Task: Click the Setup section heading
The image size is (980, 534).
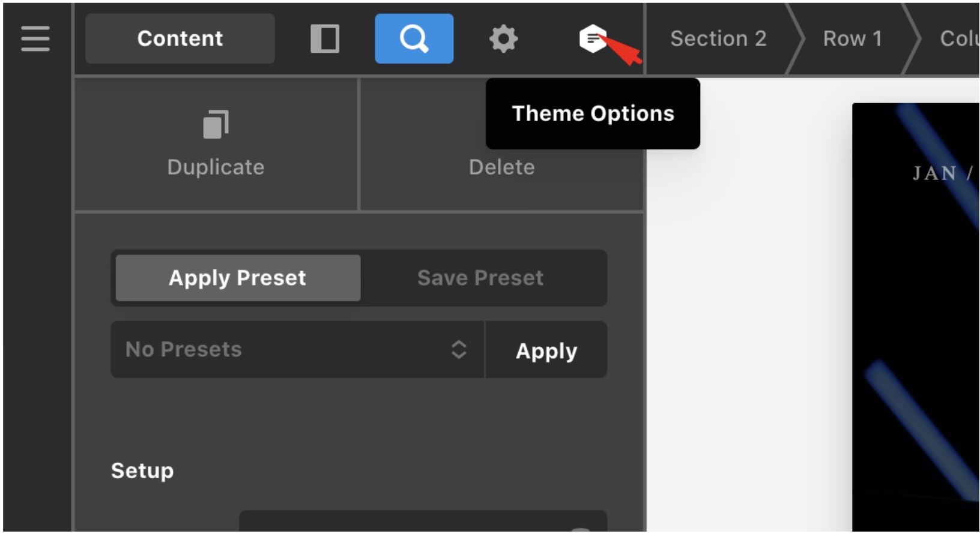Action: pyautogui.click(x=142, y=470)
